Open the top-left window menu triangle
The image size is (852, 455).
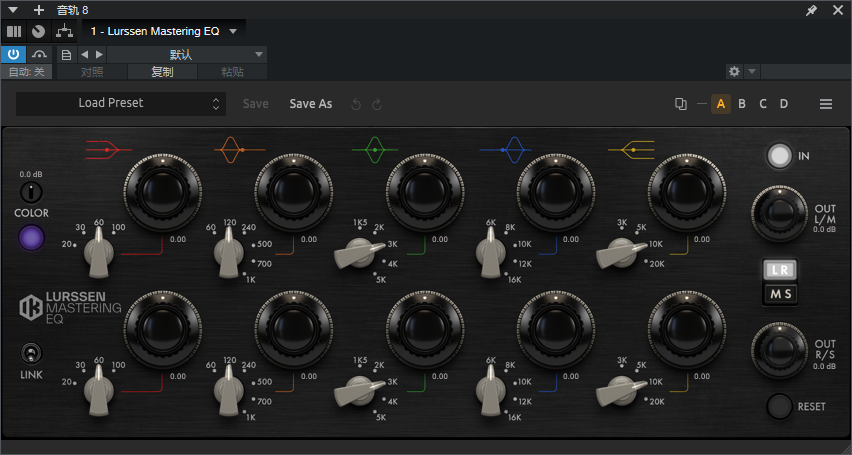click(13, 10)
